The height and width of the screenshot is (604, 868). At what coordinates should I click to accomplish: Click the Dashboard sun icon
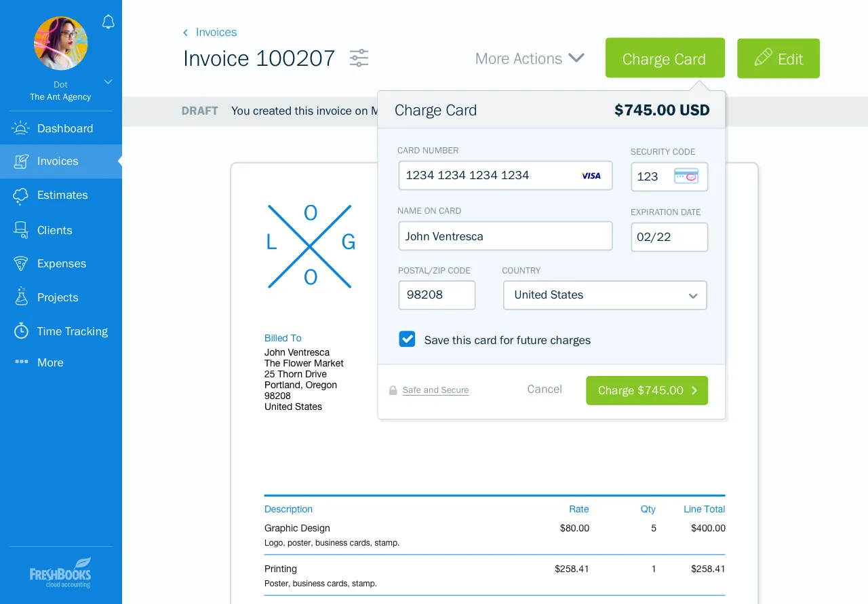(21, 128)
